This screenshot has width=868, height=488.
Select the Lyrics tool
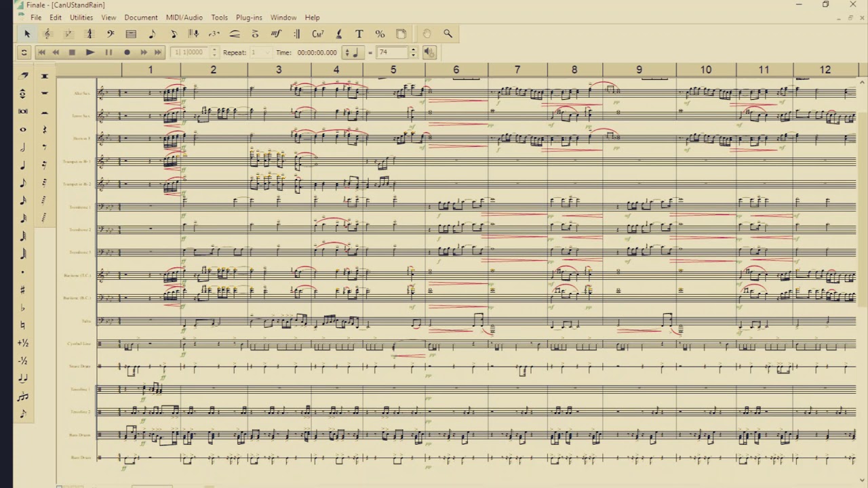click(x=338, y=34)
